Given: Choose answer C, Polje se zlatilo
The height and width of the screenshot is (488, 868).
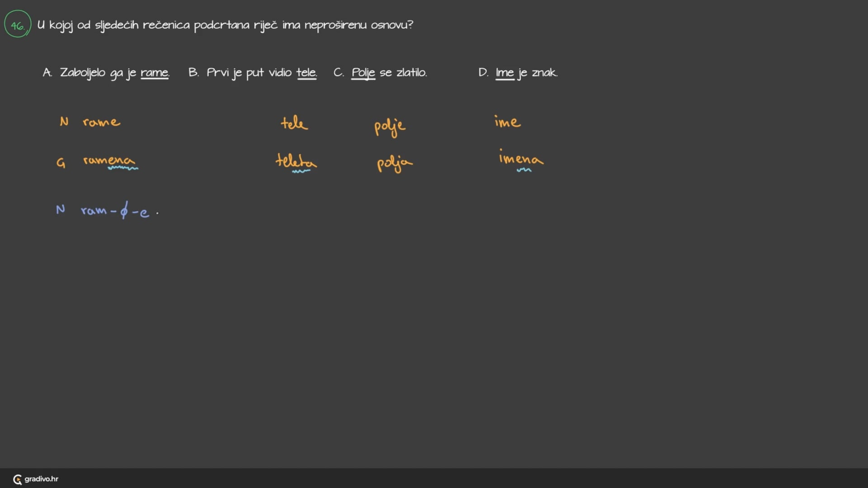Looking at the screenshot, I should click(380, 73).
